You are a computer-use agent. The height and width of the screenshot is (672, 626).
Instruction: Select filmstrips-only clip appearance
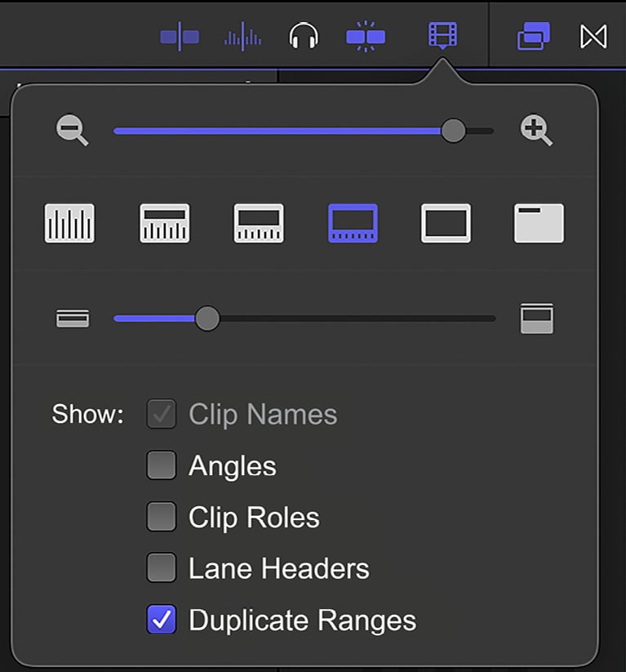(x=446, y=223)
